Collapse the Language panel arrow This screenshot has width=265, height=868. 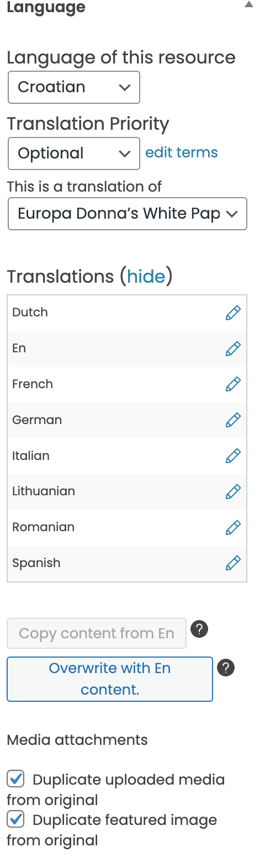(x=249, y=4)
